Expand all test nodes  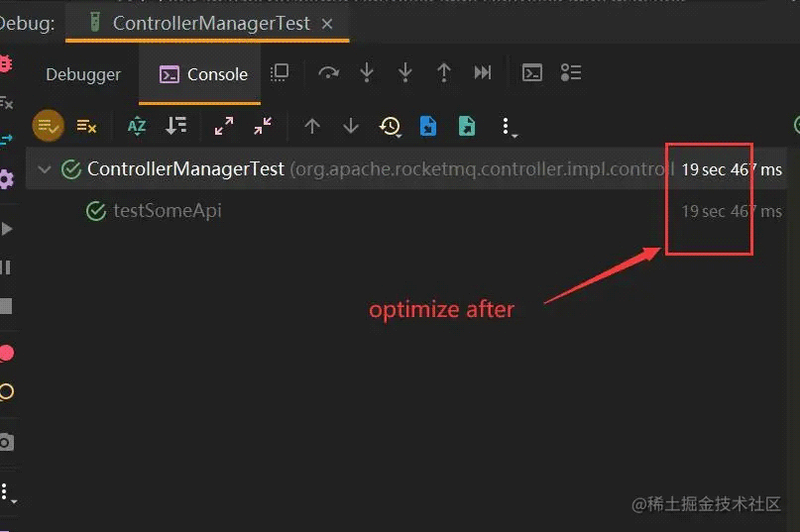pos(224,126)
